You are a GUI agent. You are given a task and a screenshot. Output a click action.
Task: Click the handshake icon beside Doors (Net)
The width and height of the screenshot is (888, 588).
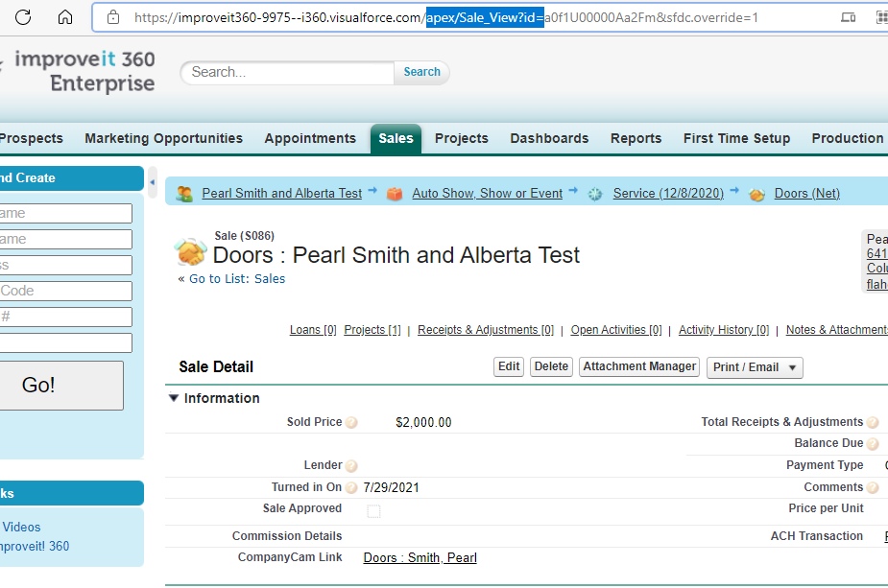click(x=756, y=195)
